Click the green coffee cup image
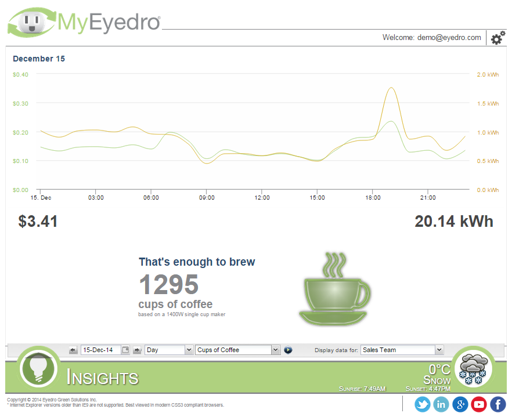The image size is (512, 420). tap(335, 289)
